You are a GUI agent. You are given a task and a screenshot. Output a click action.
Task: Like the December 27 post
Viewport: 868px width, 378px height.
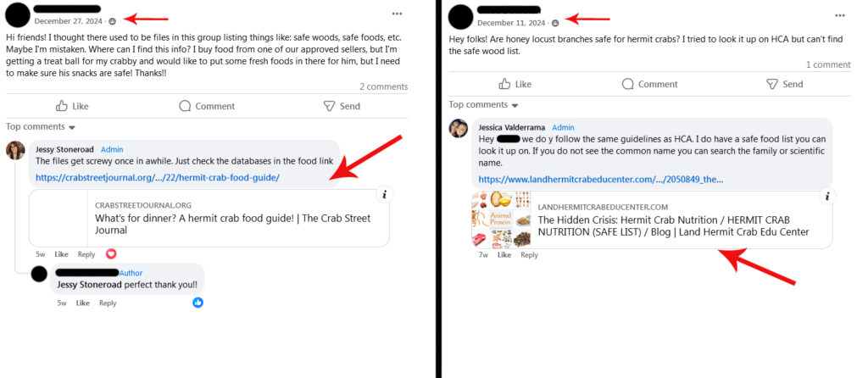72,106
